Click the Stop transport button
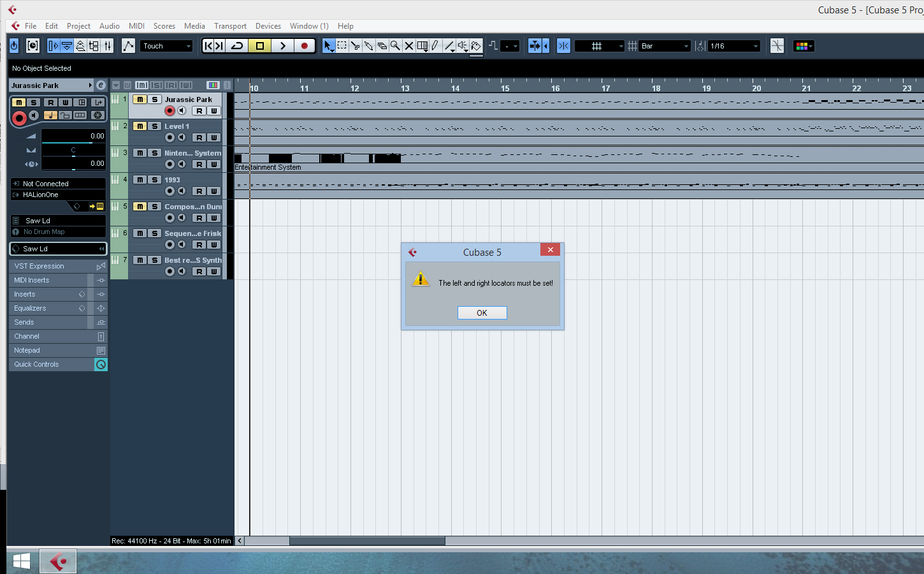 coord(260,46)
